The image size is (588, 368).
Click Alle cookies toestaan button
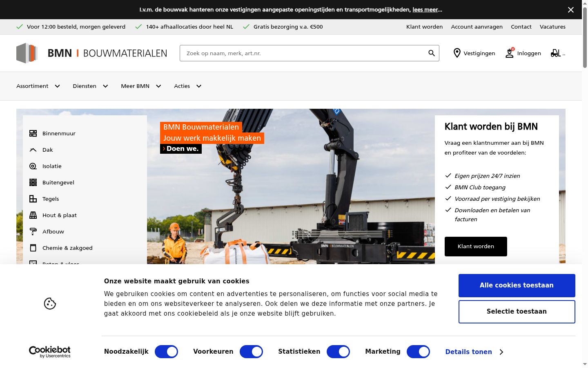point(517,285)
